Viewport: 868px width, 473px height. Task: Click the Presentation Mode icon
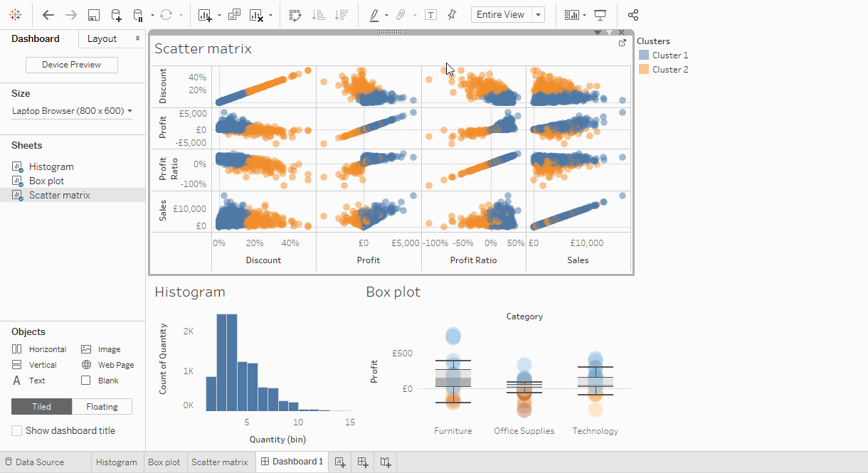(600, 15)
